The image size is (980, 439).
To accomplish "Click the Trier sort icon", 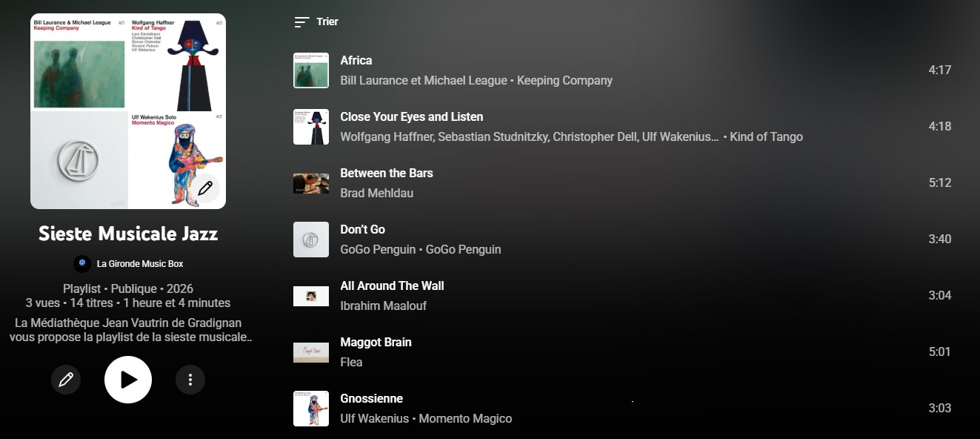I will 301,22.
